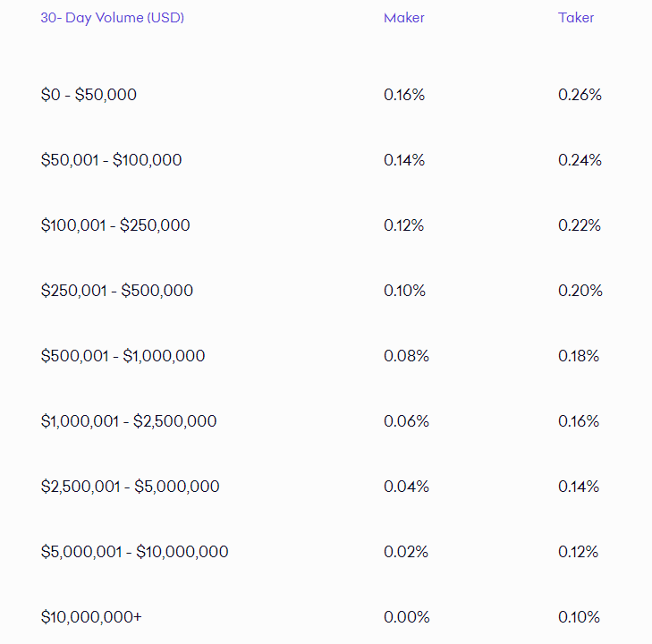Select the $250,001 - $500,000 volume tier
The width and height of the screenshot is (652, 644).
(117, 291)
